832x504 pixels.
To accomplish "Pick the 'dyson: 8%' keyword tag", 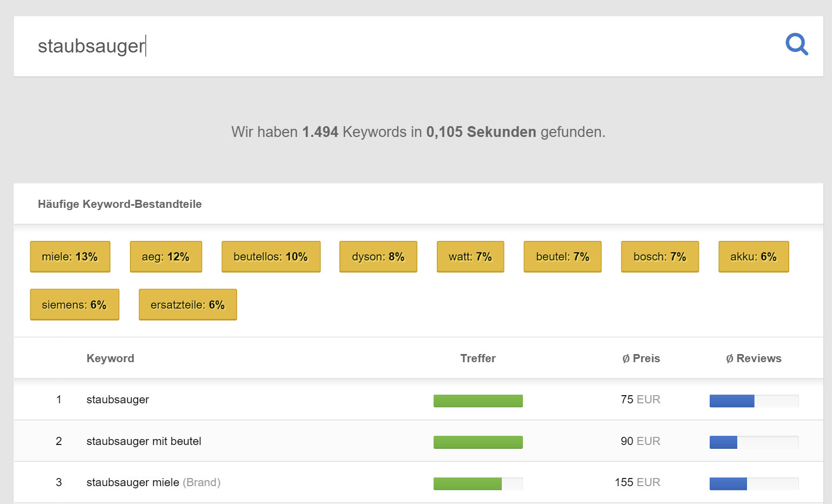I will click(x=378, y=257).
